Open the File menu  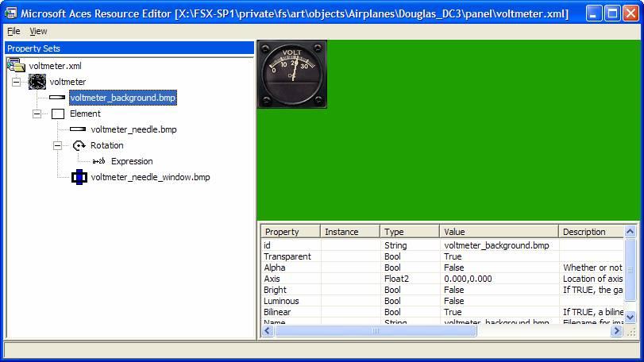(x=13, y=31)
